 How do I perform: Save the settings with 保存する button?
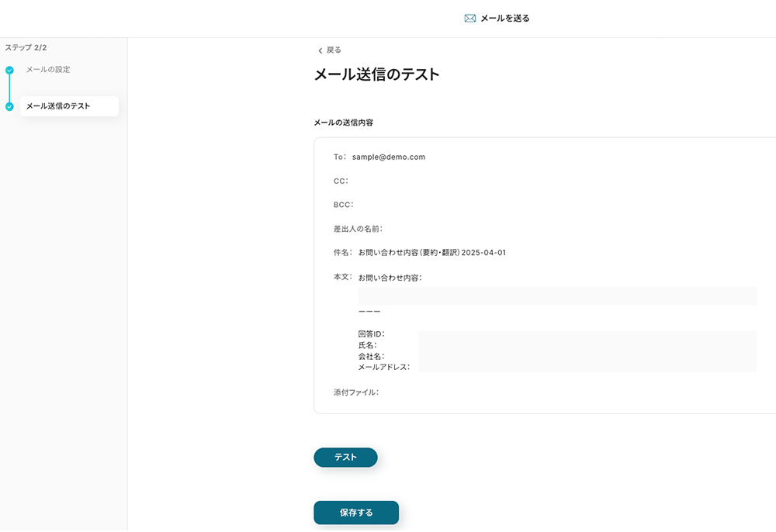click(x=356, y=513)
